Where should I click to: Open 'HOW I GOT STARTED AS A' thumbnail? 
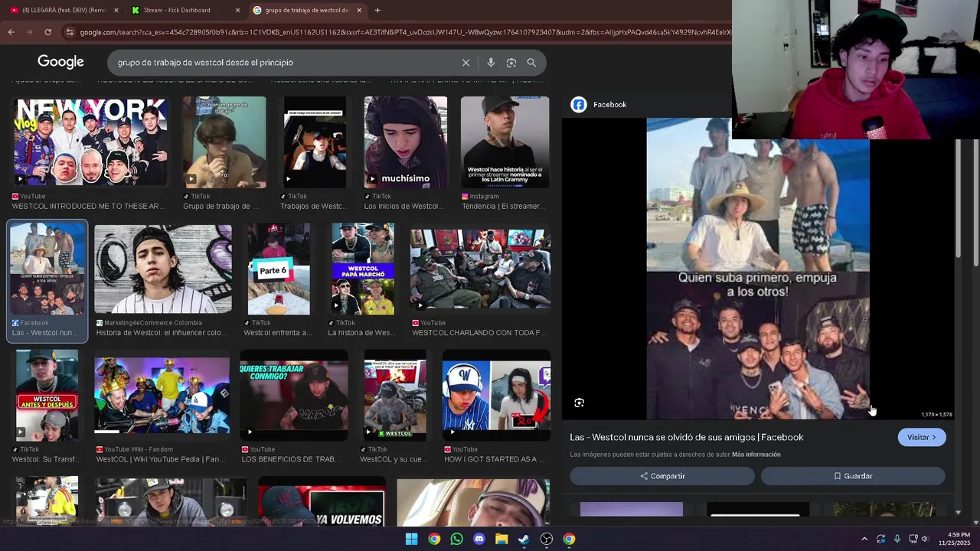point(496,396)
